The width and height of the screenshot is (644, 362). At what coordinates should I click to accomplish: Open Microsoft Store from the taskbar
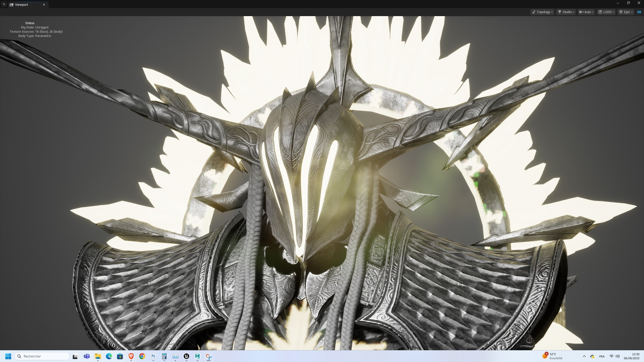click(120, 356)
